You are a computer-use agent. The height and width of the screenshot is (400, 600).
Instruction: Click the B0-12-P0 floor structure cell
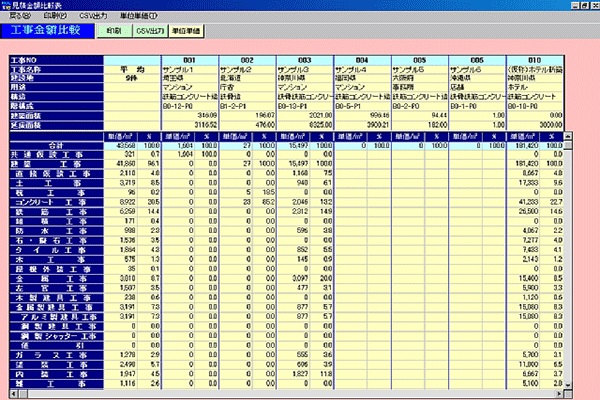pos(190,106)
